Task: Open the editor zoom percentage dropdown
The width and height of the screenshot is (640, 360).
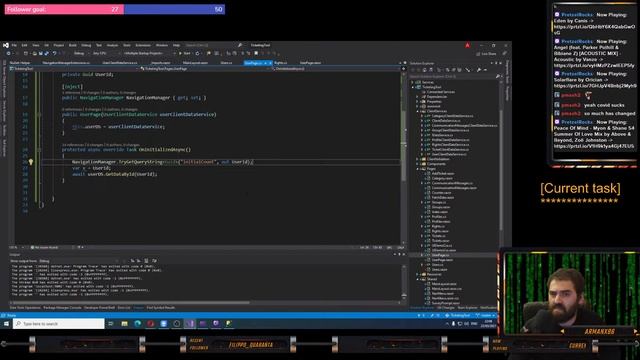Action: click(16, 247)
